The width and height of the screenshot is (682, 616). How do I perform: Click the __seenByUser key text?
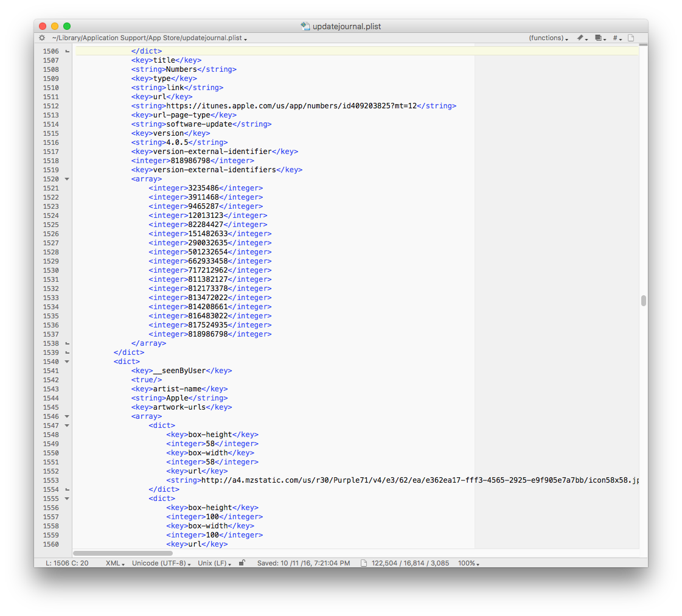pos(179,371)
